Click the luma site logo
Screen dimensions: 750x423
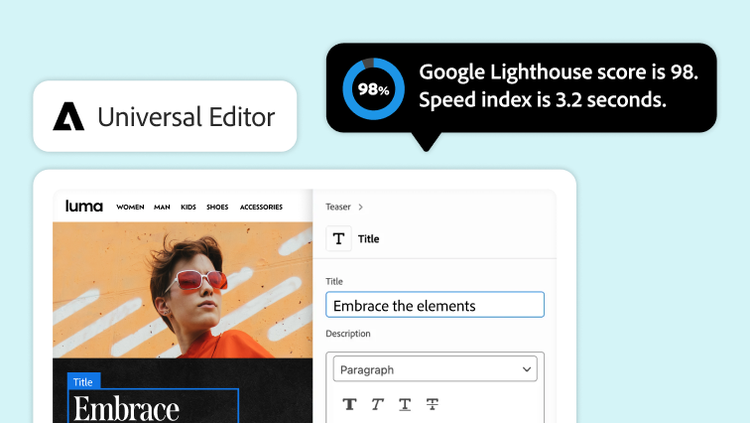(84, 206)
